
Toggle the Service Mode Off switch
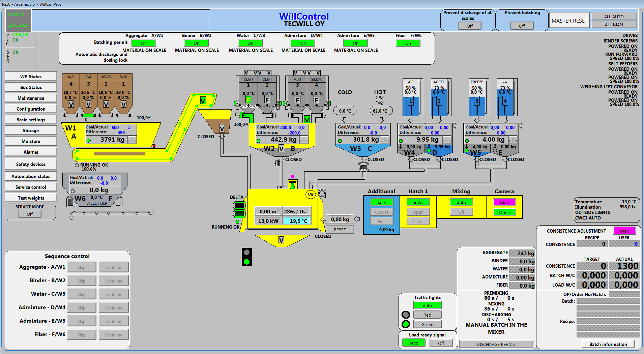tap(30, 214)
